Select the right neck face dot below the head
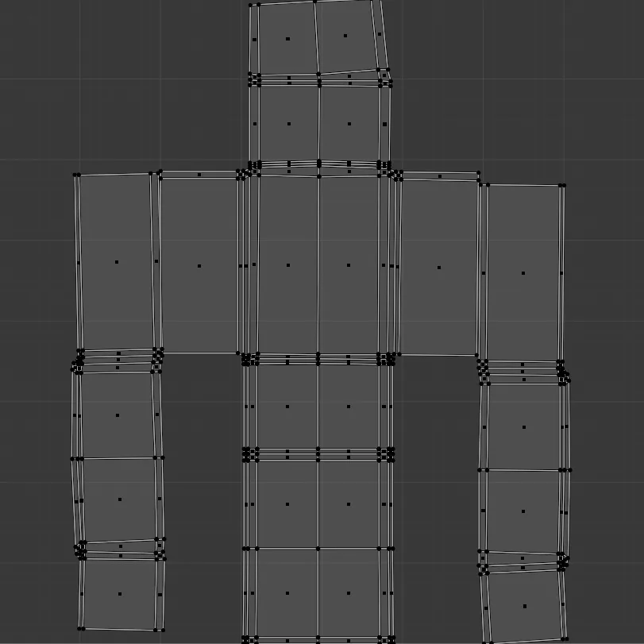Screen dimensions: 644x644 point(349,124)
